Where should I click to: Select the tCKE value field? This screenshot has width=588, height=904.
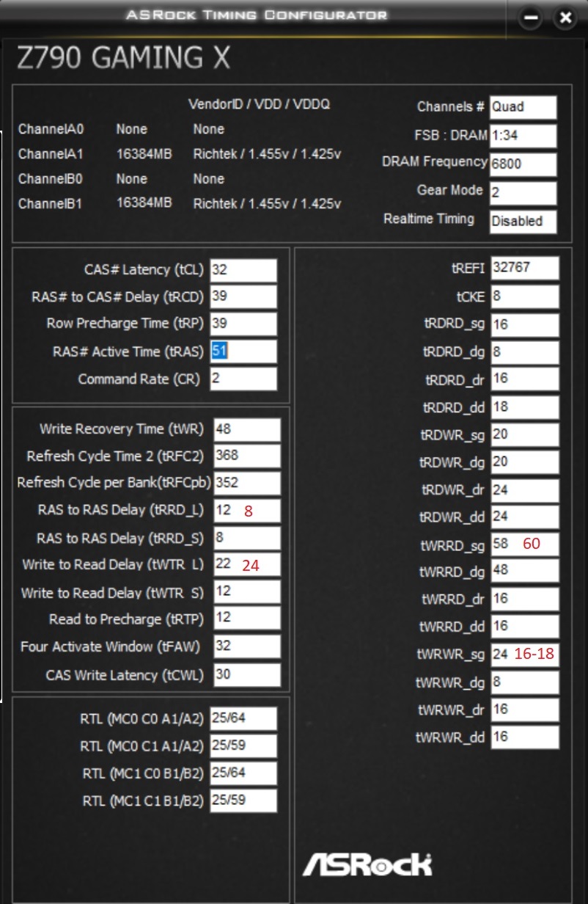click(525, 296)
